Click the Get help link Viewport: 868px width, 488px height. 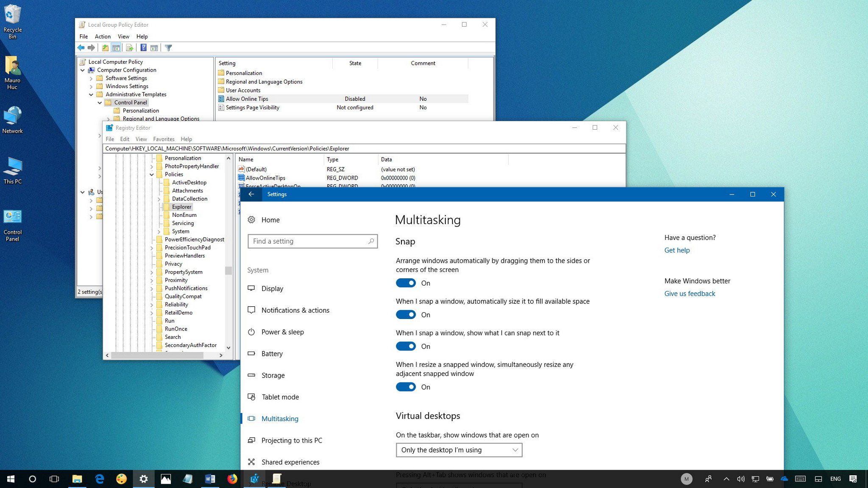pyautogui.click(x=677, y=250)
